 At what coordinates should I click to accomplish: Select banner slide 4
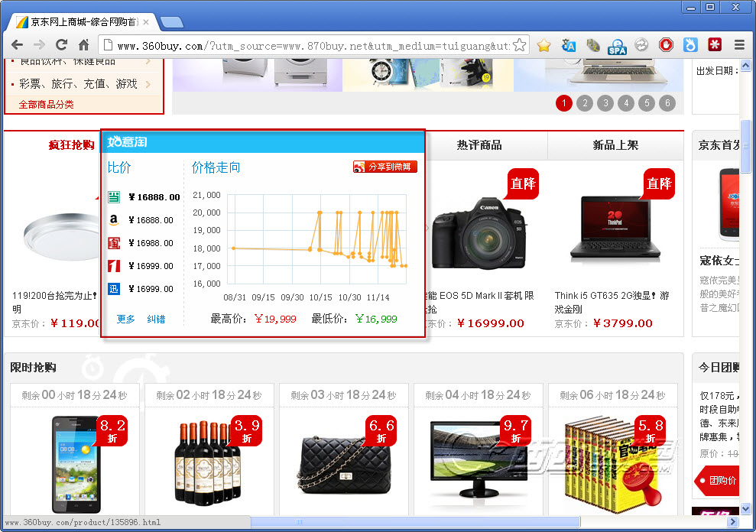[x=626, y=102]
